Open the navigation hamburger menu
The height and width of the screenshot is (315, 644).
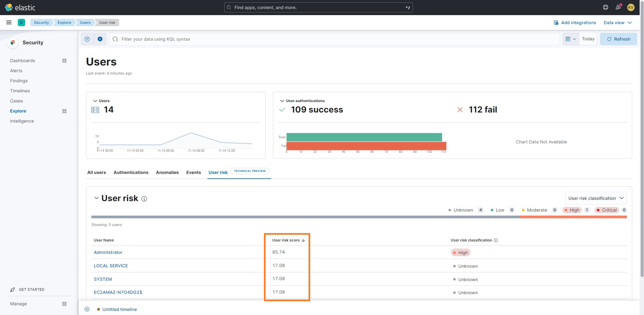pyautogui.click(x=9, y=22)
